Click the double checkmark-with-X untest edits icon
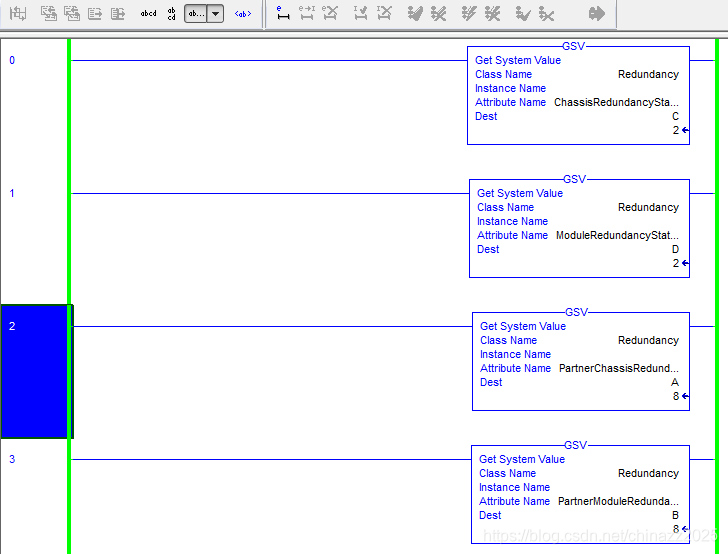 point(493,13)
